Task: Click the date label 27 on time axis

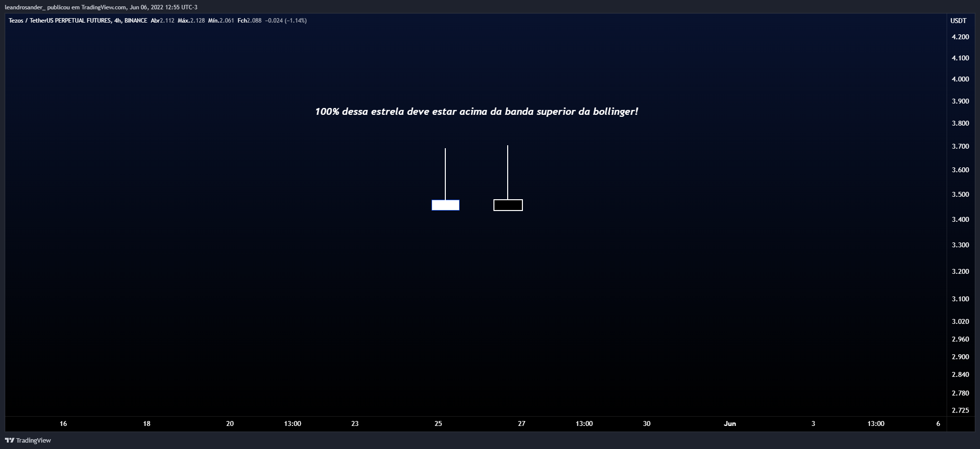Action: click(x=521, y=423)
